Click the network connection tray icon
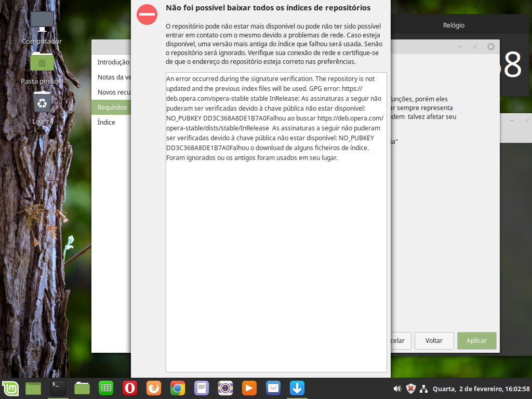 [423, 389]
